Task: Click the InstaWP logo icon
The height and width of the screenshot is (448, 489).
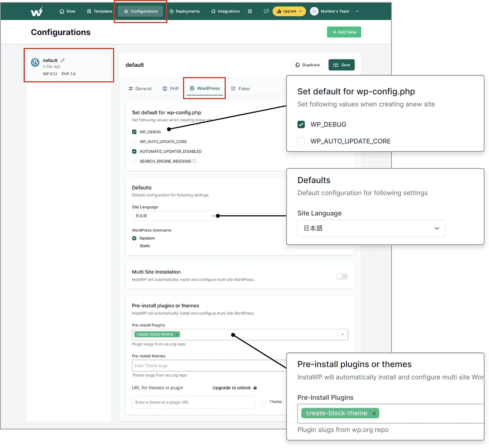Action: pos(37,12)
